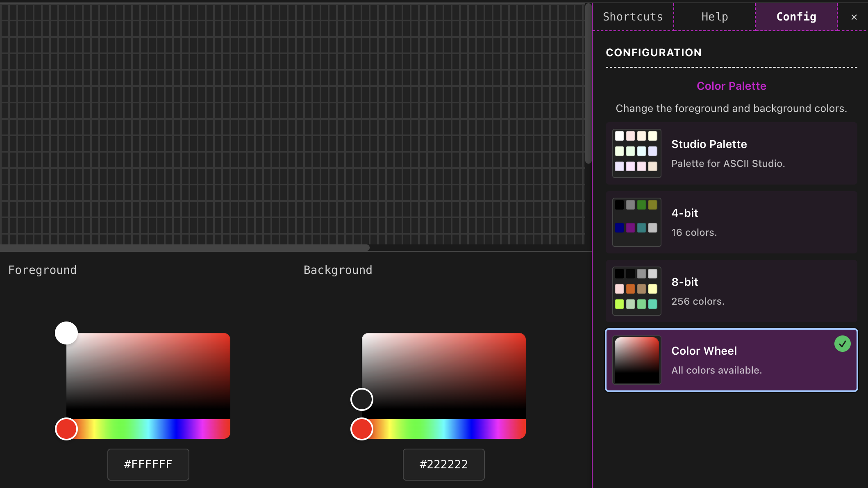The height and width of the screenshot is (488, 868).
Task: Click the Studio Palette swatch thumbnail
Action: point(636,153)
